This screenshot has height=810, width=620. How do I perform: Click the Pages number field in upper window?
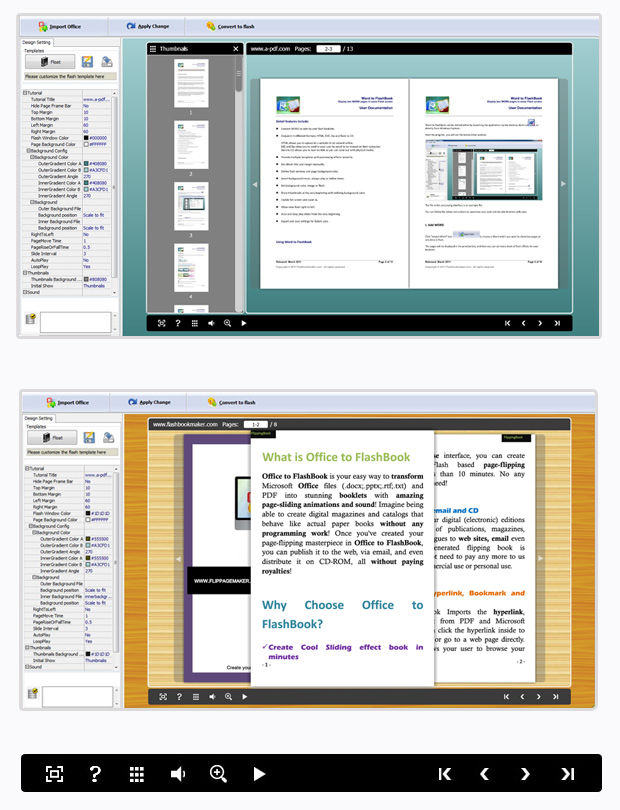[329, 49]
